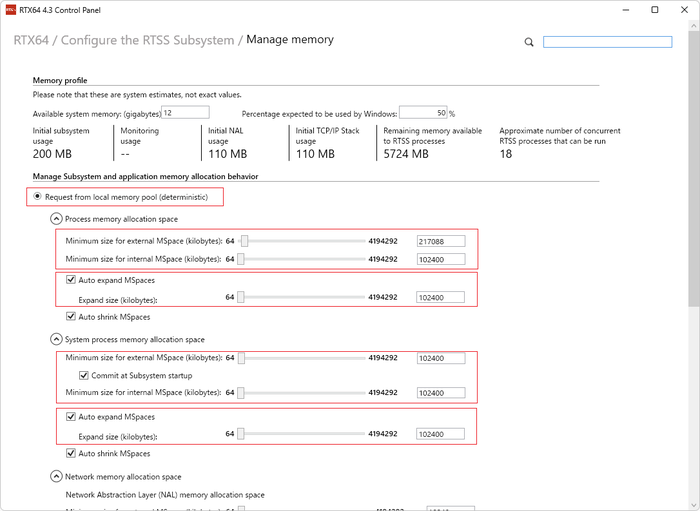Click Network Abstraction Layer memory allocation label
Viewport: 700px width, 511px height.
[x=165, y=494]
